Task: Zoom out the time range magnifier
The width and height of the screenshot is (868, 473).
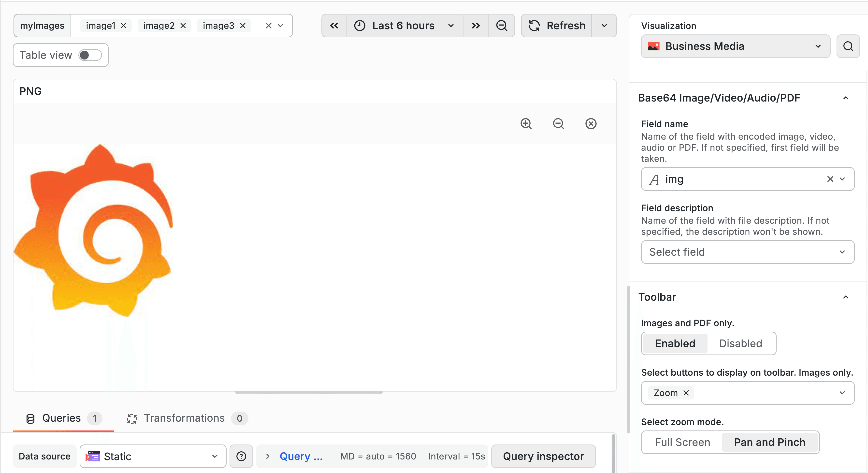Action: (x=501, y=26)
